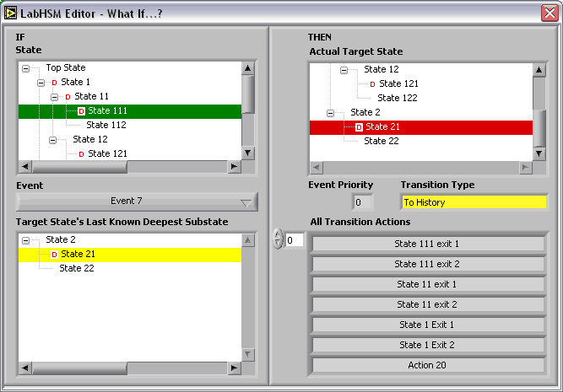Collapse State 2 in Actual Target State tree

pos(330,113)
